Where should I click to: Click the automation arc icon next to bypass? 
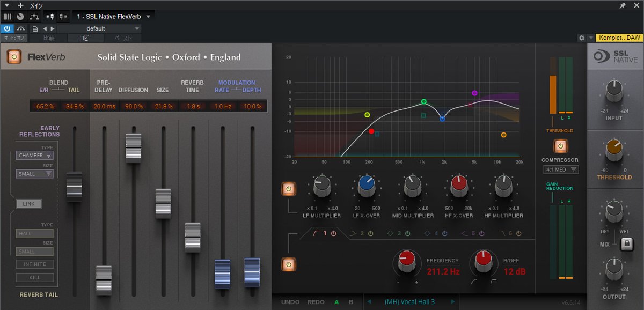click(21, 28)
